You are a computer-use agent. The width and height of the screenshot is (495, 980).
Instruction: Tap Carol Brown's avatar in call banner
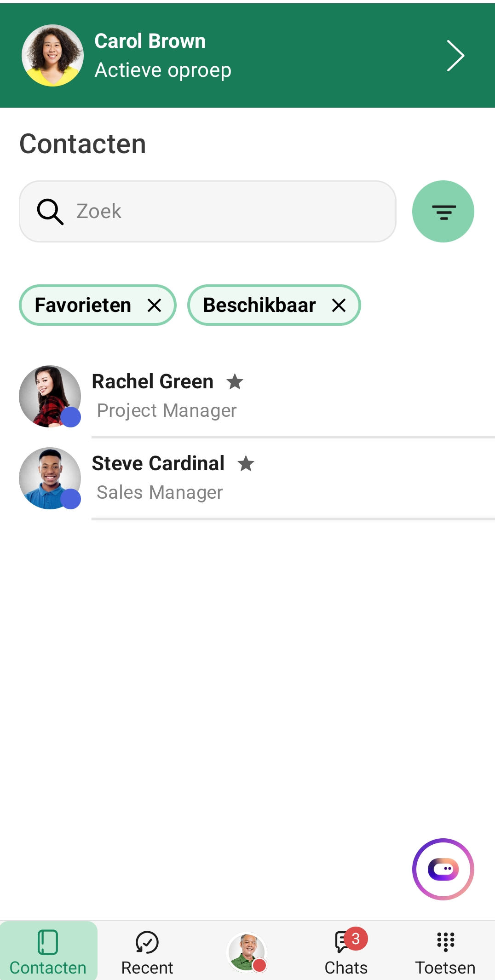[x=52, y=56]
